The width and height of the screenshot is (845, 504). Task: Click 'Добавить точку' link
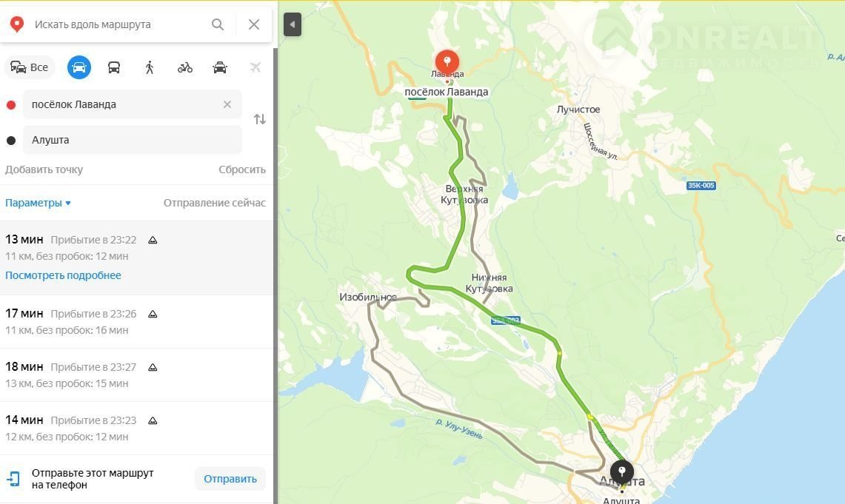point(44,169)
